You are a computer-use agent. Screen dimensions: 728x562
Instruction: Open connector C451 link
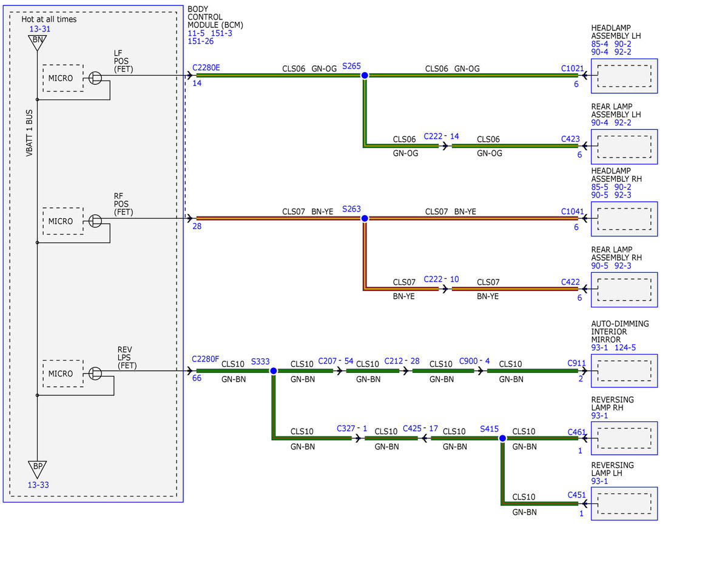(577, 495)
